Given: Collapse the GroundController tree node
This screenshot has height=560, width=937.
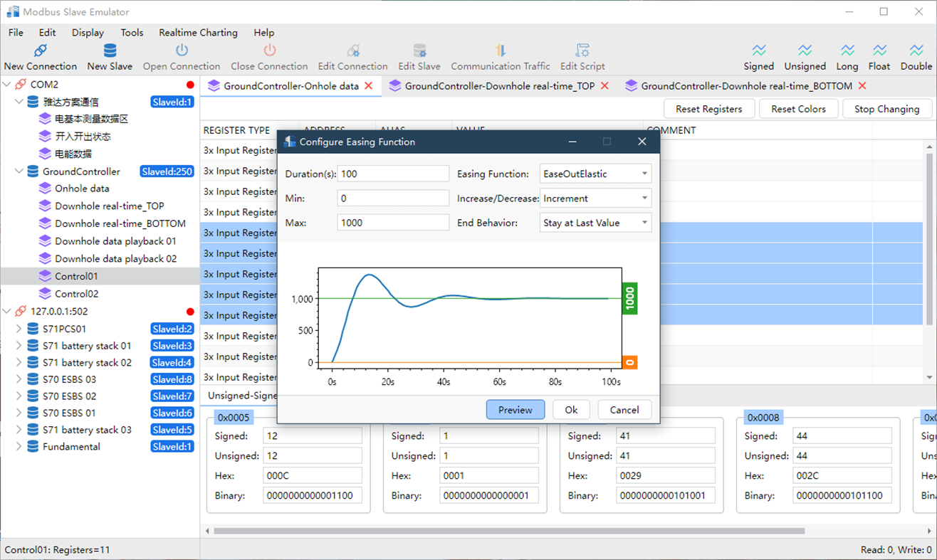Looking at the screenshot, I should point(19,171).
